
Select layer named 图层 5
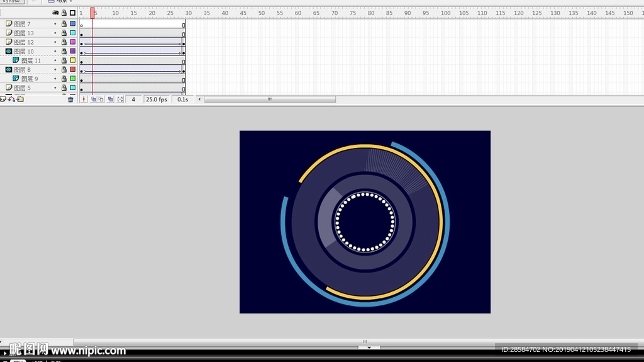click(22, 88)
